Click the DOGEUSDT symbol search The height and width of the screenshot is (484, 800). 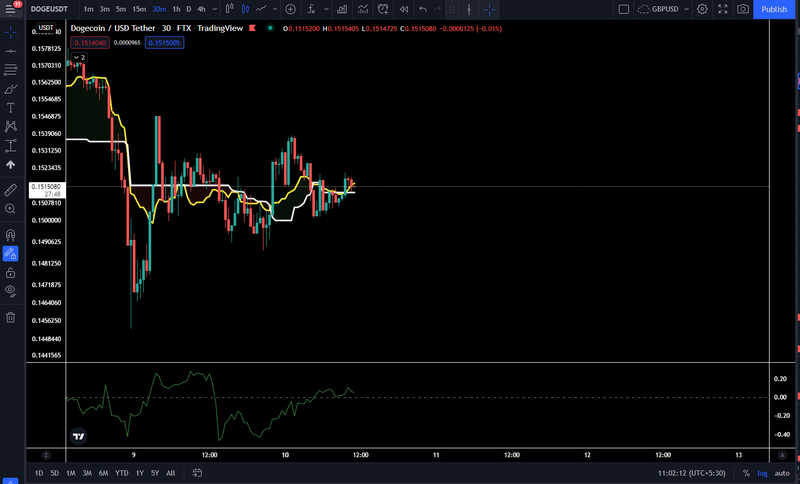point(49,9)
